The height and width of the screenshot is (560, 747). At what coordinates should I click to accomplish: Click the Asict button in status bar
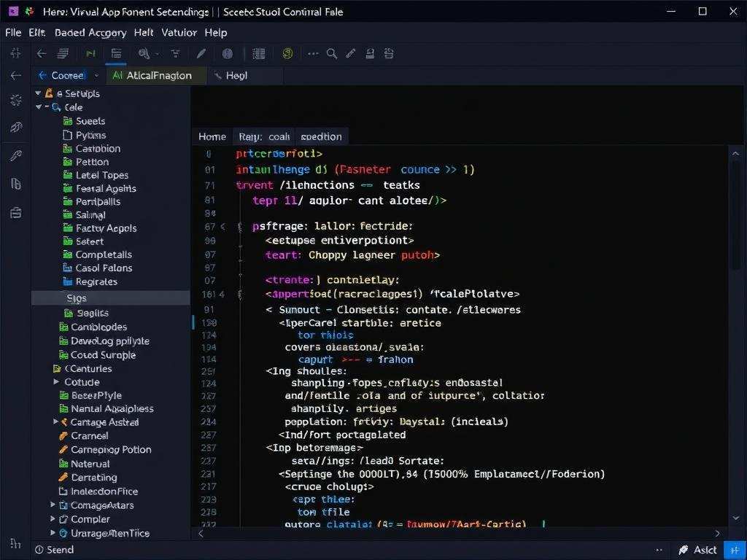point(697,550)
